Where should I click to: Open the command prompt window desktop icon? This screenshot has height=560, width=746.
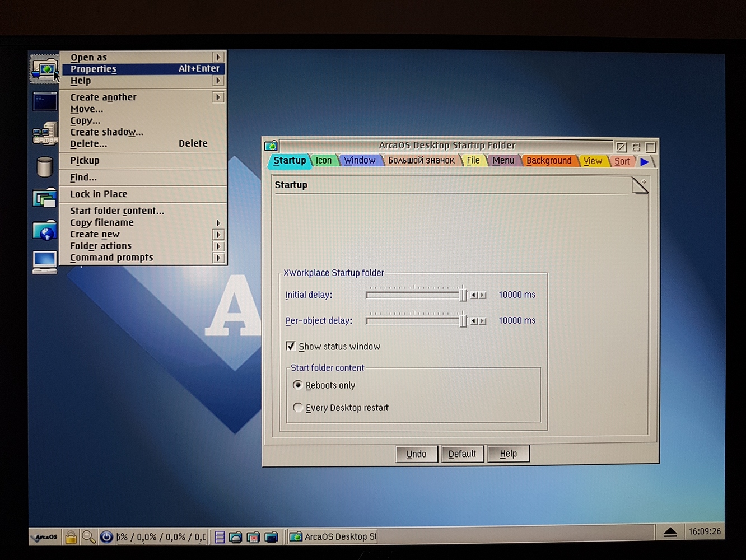(x=45, y=102)
